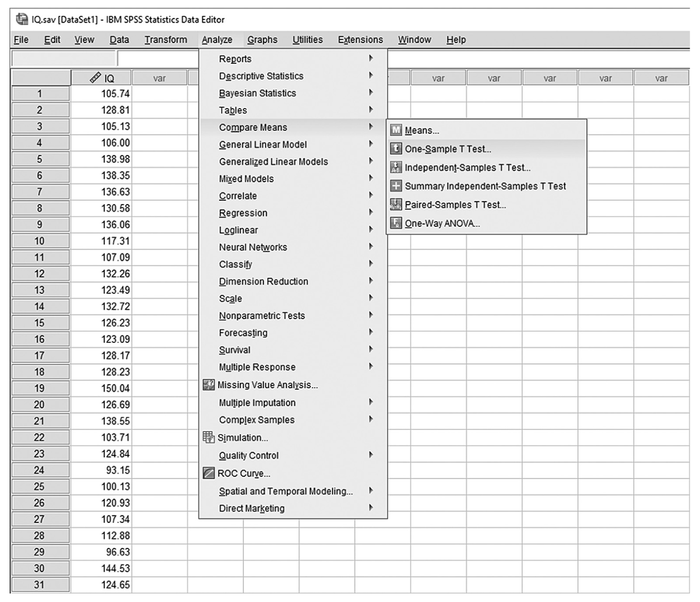Expand the Reports submenu arrow

(371, 58)
